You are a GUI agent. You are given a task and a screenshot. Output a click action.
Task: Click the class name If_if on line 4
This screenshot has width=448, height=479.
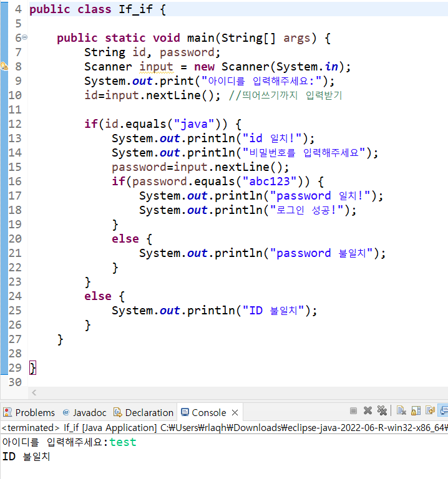coord(135,9)
